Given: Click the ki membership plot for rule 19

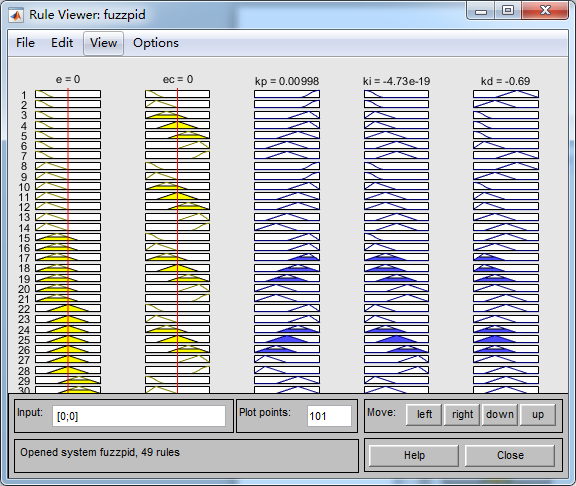Looking at the screenshot, I should pos(396,278).
